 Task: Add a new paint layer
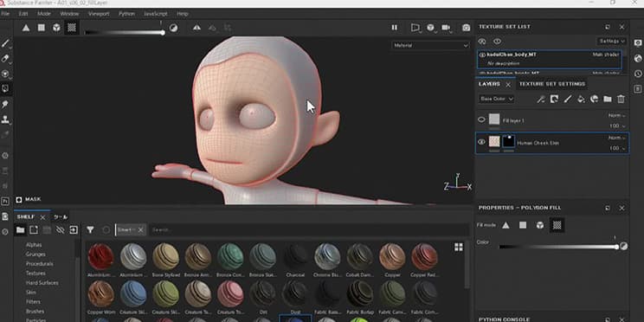click(x=567, y=99)
